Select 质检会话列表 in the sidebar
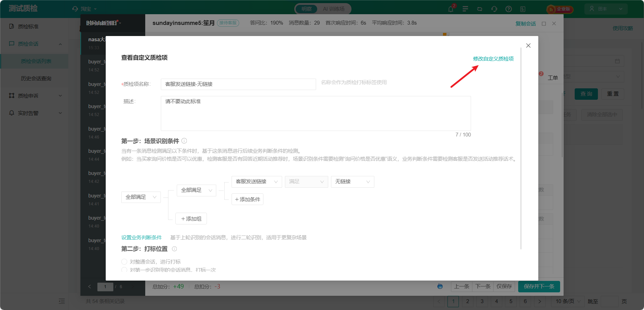Image resolution: width=644 pixels, height=310 pixels. (x=34, y=61)
